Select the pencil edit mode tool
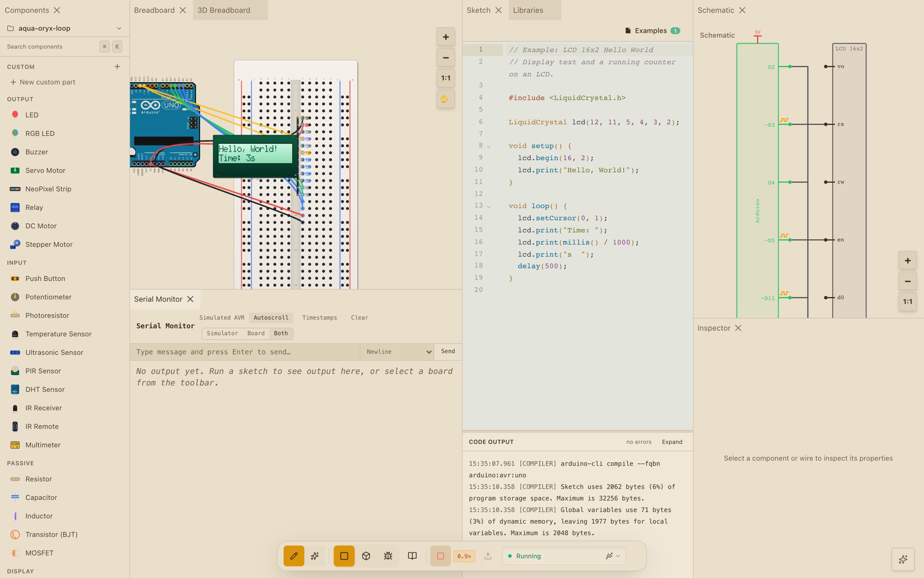The height and width of the screenshot is (578, 924). click(294, 556)
